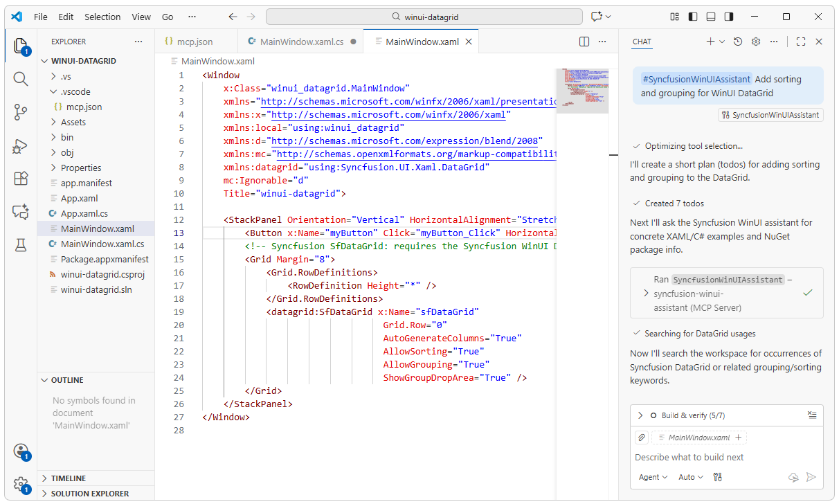Open the tools configuration icon in chat input
Viewport: 839px width, 504px height.
point(717,477)
